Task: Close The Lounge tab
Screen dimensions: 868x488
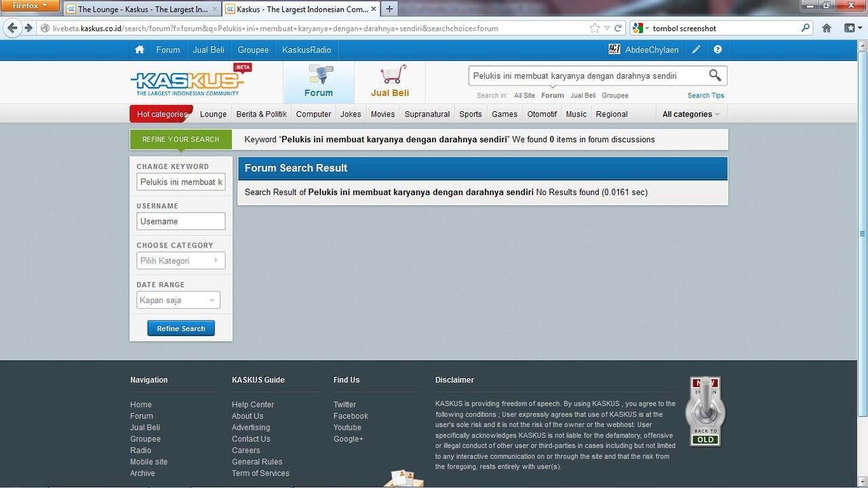Action: click(x=215, y=9)
